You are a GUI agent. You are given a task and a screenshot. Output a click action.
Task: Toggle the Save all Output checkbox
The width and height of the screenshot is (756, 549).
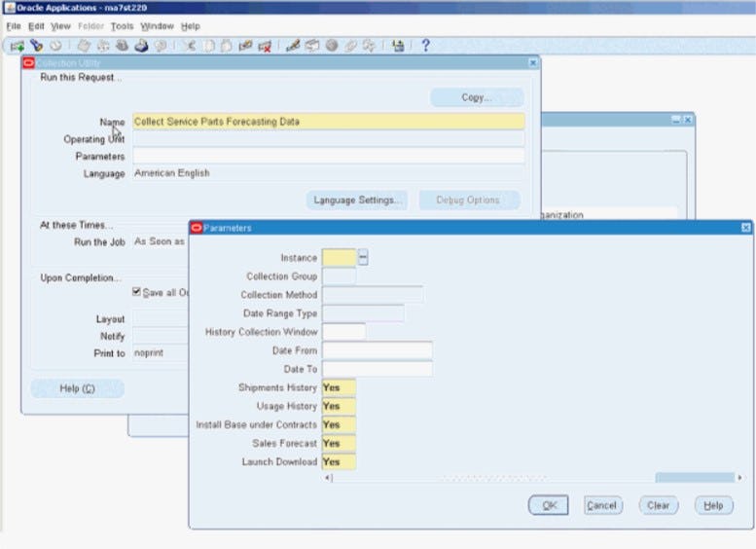(136, 292)
